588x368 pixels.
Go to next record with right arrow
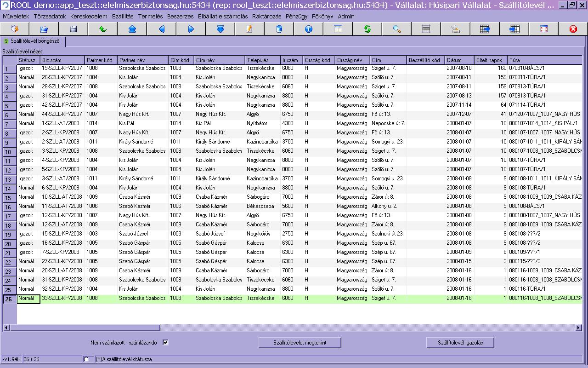[191, 29]
